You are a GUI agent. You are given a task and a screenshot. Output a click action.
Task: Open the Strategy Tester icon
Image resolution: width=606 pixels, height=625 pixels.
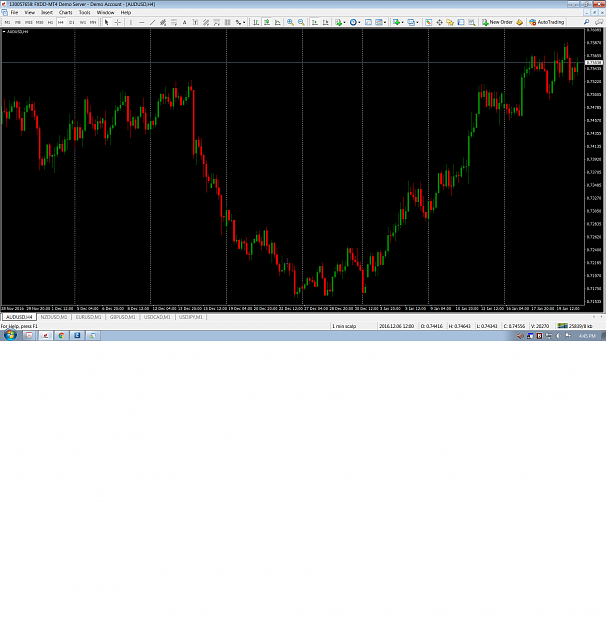coord(472,22)
